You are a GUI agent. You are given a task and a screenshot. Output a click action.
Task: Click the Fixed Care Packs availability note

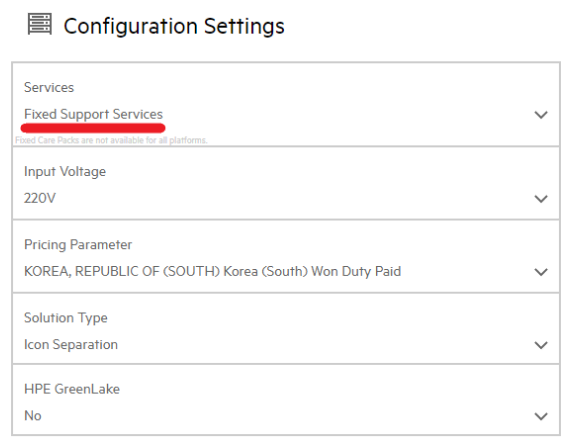[x=111, y=140]
